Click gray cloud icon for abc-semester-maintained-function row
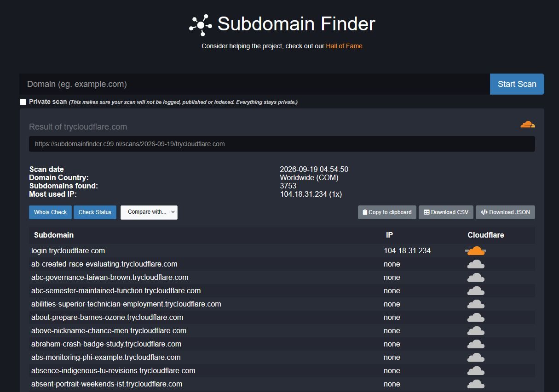Image resolution: width=559 pixels, height=392 pixels. click(x=476, y=291)
